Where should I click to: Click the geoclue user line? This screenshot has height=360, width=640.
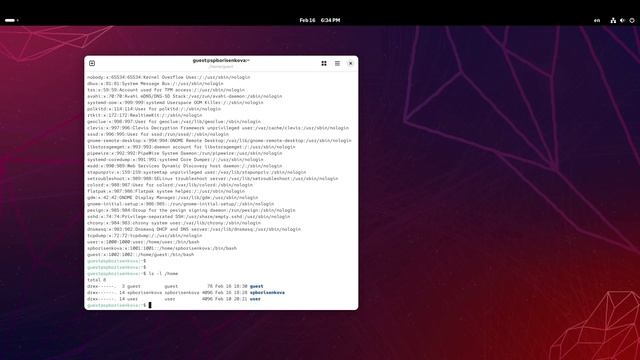[174, 122]
